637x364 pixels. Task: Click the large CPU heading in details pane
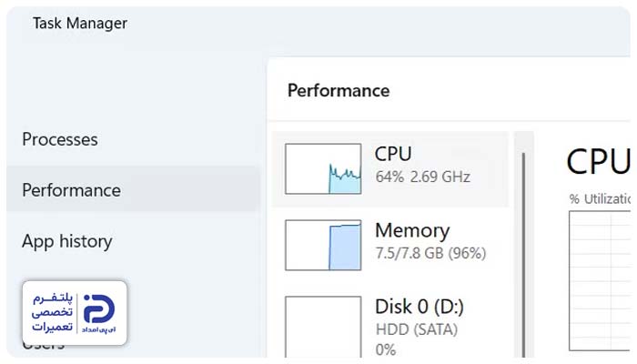(599, 161)
